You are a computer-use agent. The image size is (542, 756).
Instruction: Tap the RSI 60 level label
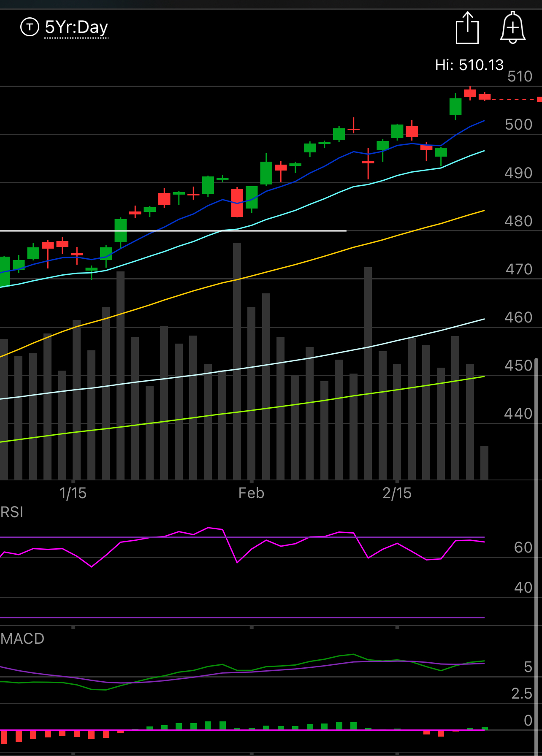523,547
